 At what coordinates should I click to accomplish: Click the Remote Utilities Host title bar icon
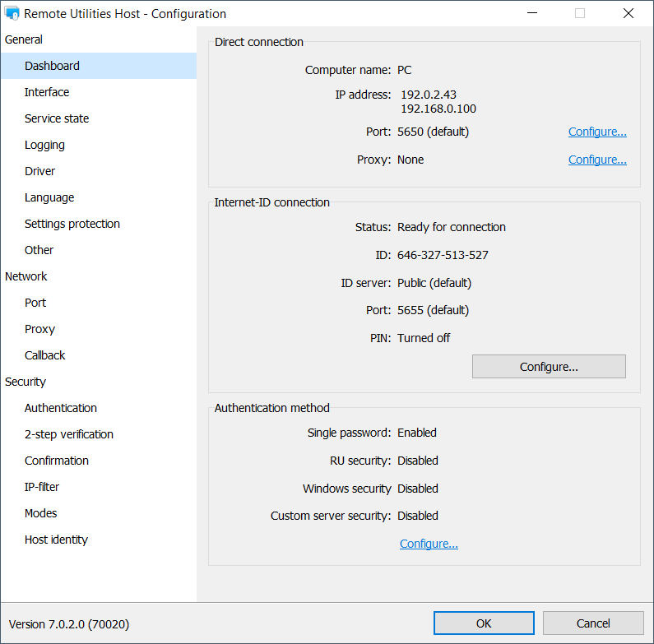(12, 13)
